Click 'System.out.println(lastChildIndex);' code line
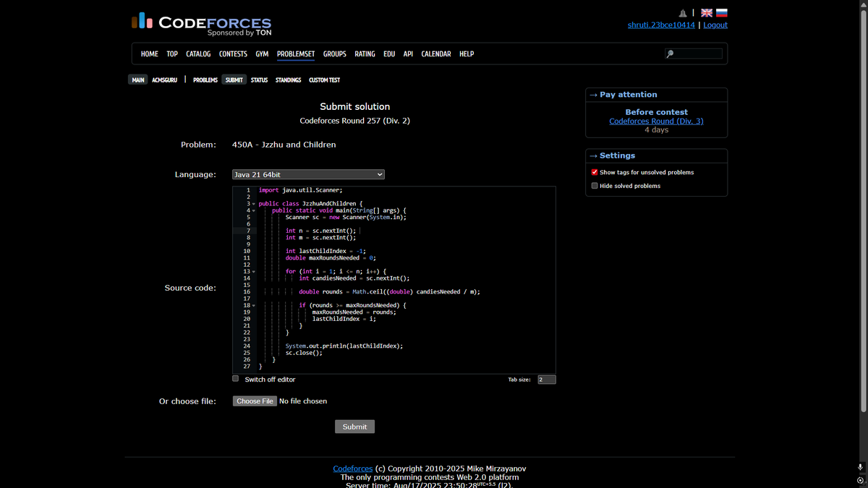 [344, 346]
